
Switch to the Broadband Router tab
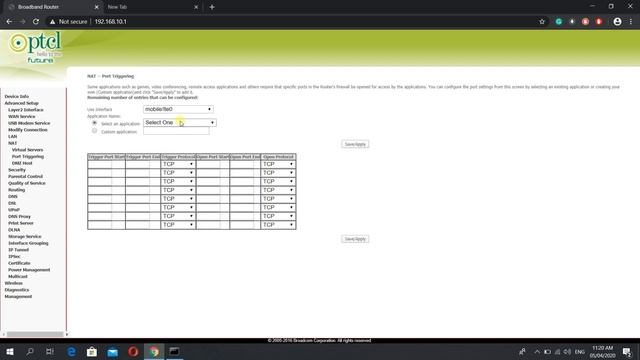pos(52,7)
